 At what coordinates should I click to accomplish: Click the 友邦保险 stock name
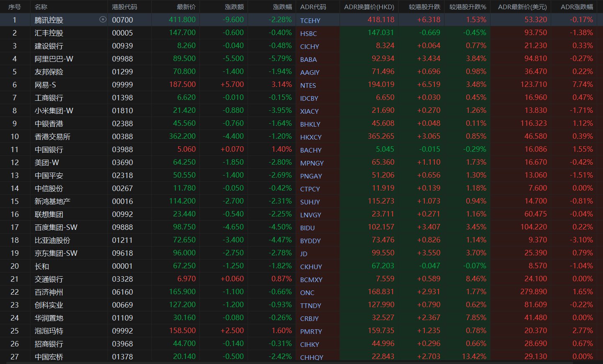tap(49, 72)
